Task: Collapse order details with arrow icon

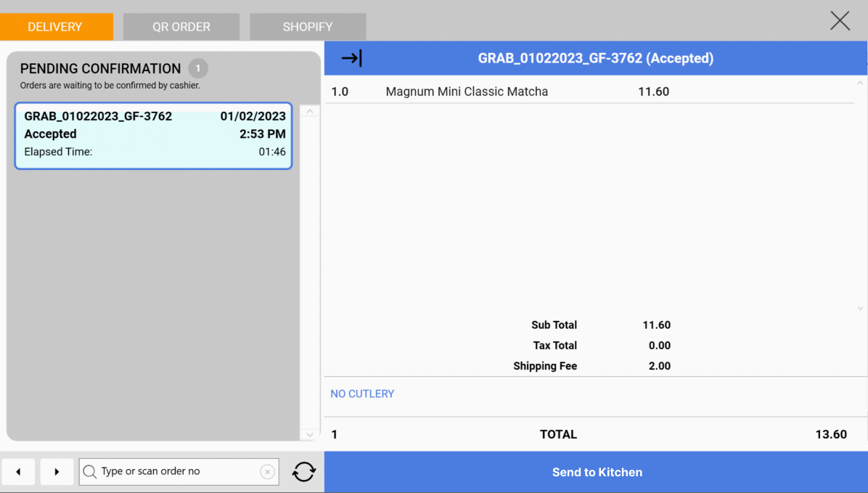Action: click(351, 58)
